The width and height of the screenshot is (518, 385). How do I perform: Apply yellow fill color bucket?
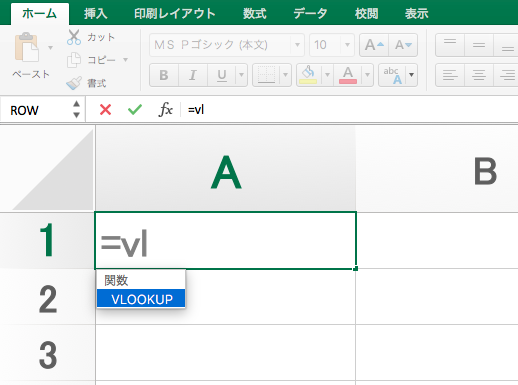click(308, 75)
